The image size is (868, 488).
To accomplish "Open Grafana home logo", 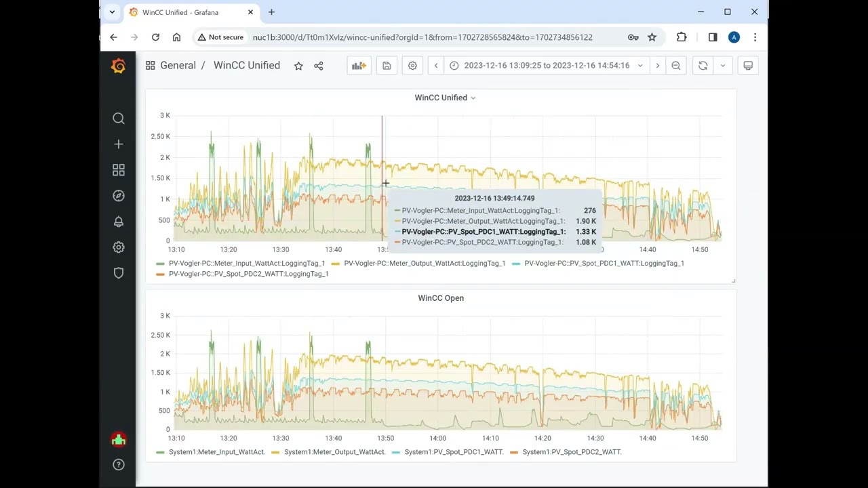I will [x=118, y=66].
